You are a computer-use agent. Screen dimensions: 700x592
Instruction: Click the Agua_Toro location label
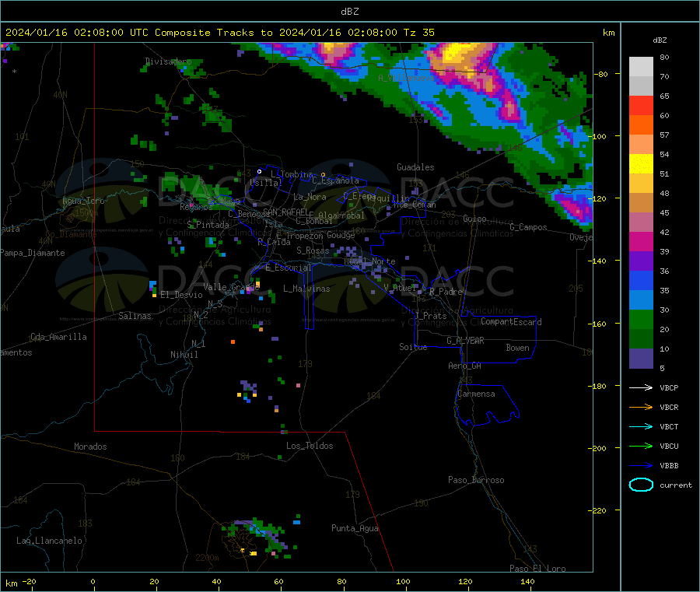[x=83, y=201]
